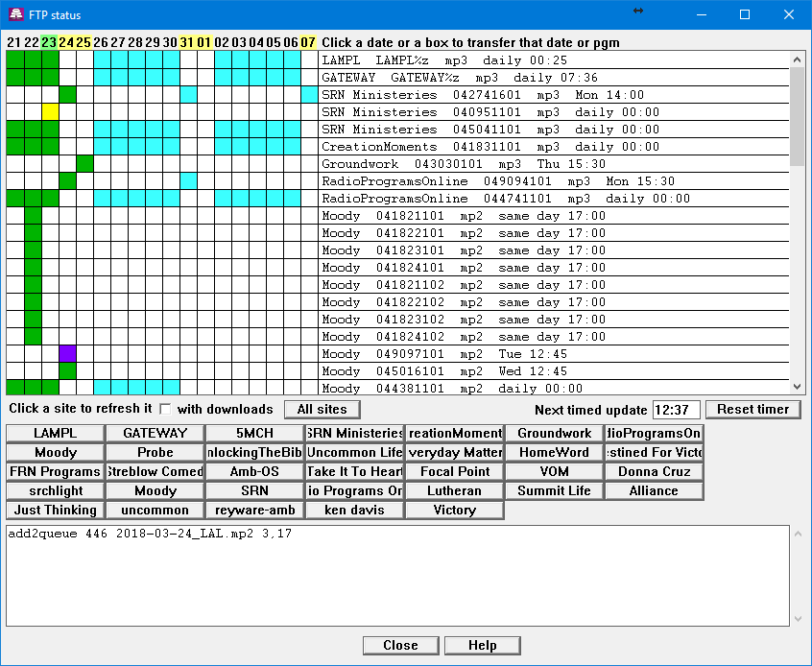
Task: Refresh the Groundwork site
Action: pos(554,433)
